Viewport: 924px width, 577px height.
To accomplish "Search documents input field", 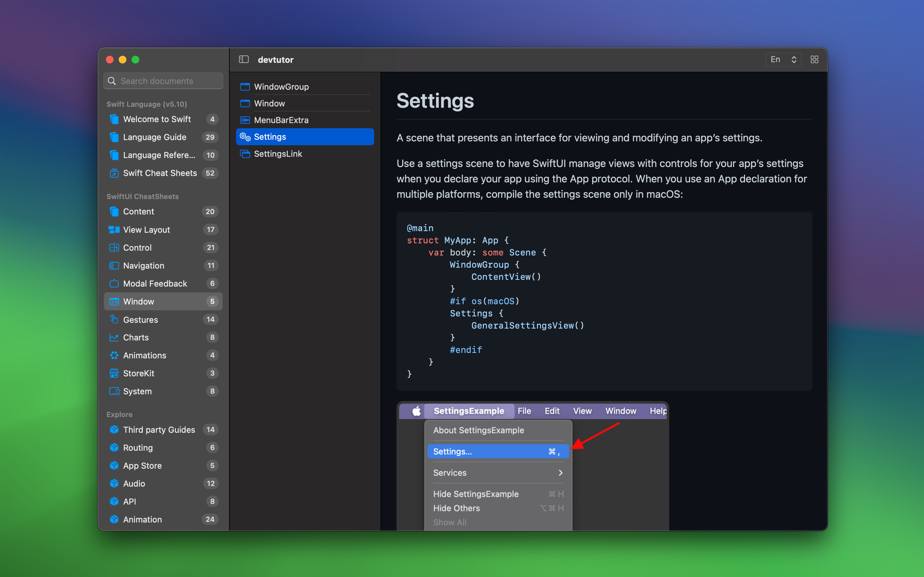I will (164, 81).
